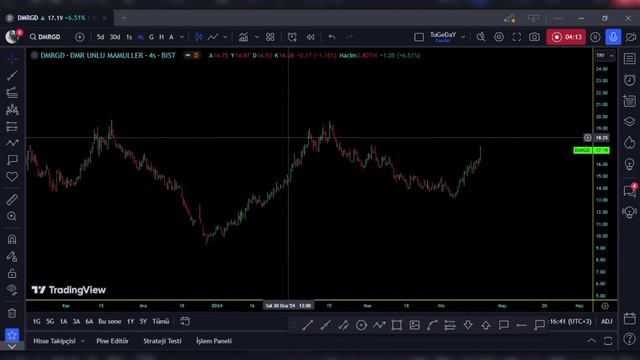Switch to line chart type icon

coord(213,37)
